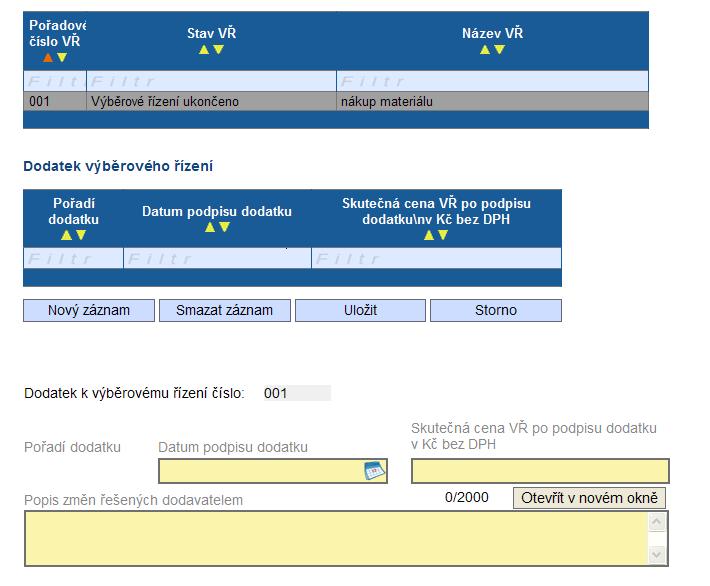Viewport: 710px width, 586px height.
Task: Sort Datum podpisu dodatku table column ascending
Action: (210, 227)
